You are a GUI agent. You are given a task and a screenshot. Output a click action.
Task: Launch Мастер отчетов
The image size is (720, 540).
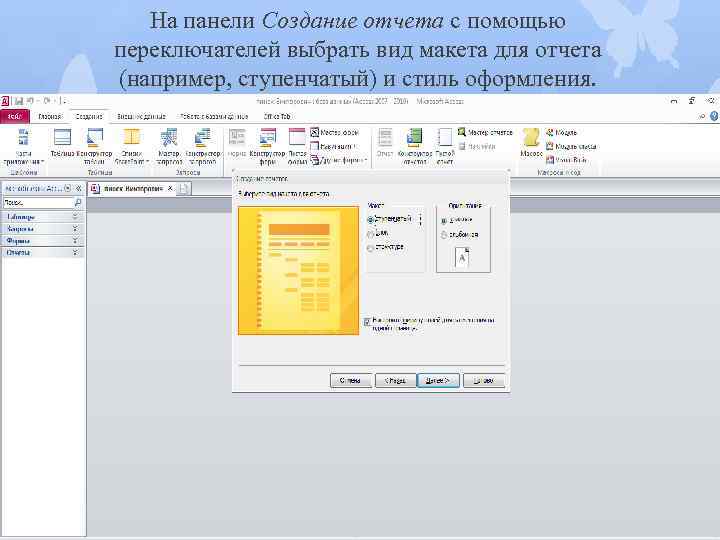pyautogui.click(x=485, y=133)
